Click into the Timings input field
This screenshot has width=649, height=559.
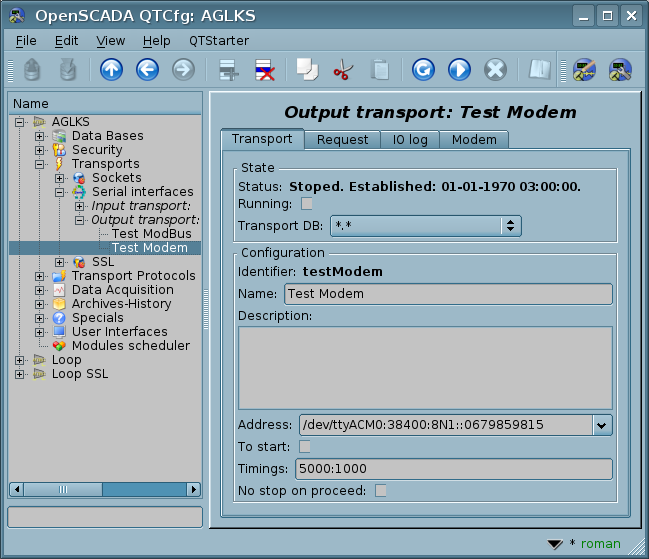point(454,469)
